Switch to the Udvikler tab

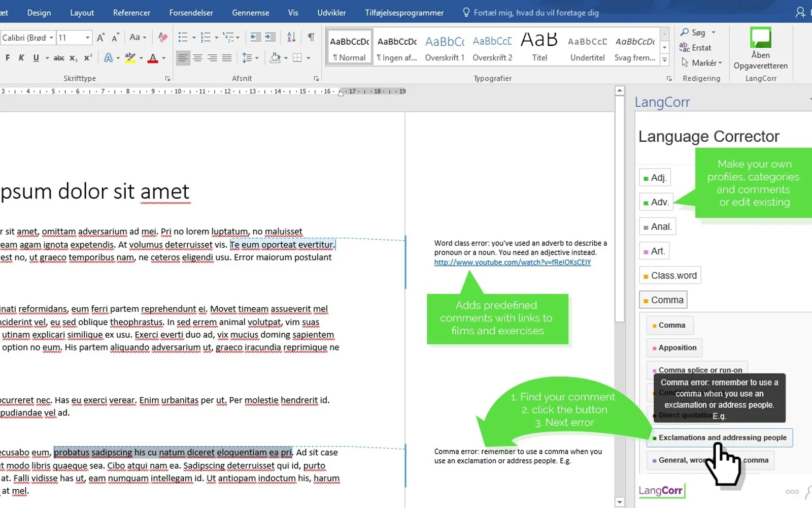coord(331,13)
